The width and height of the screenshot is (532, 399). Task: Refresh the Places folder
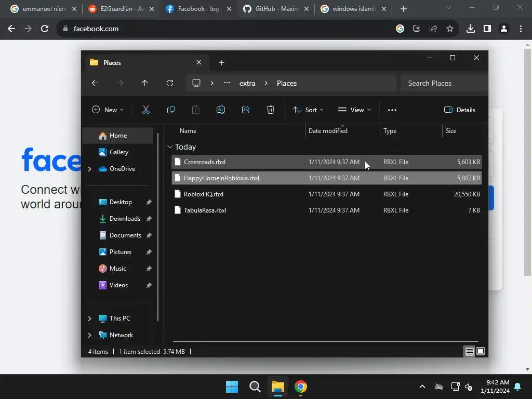170,83
